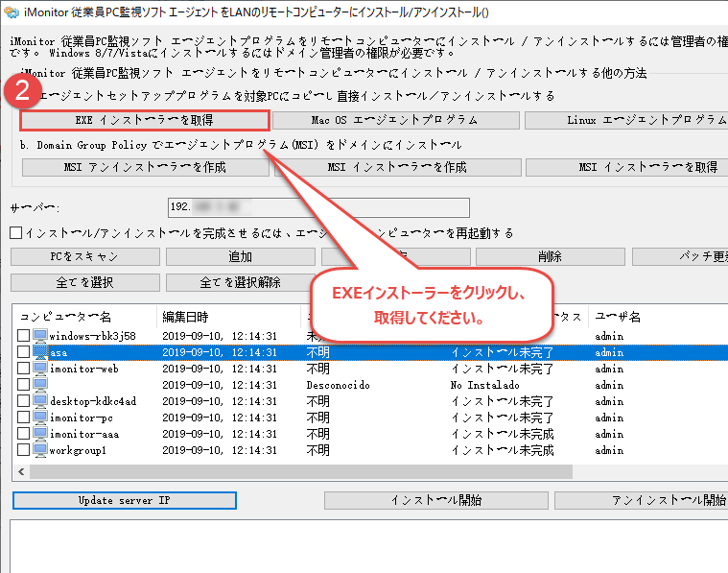728x573 pixels.
Task: Click the left arrow of horizontal scrollbar
Action: [21, 471]
